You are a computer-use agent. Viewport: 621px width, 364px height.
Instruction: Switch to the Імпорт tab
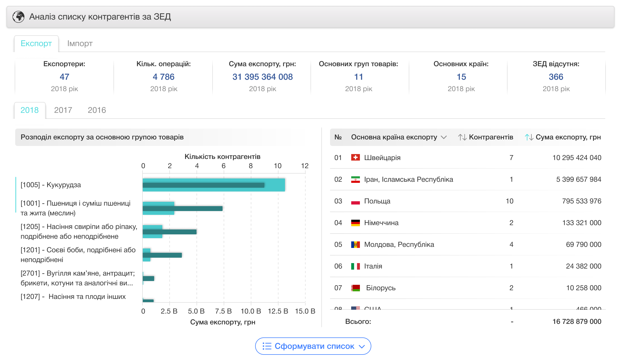tap(80, 43)
